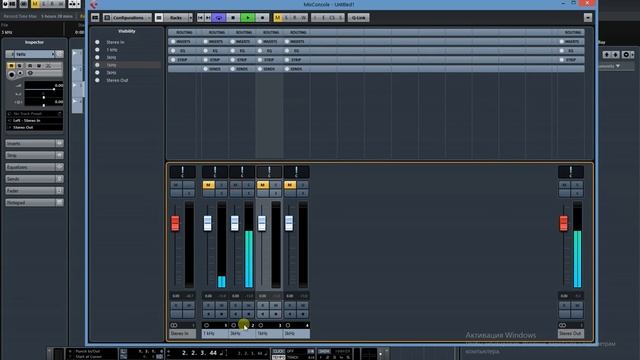Screen dimensions: 640x360
Task: Click the Inspector volume slider handle
Action: pos(53,89)
